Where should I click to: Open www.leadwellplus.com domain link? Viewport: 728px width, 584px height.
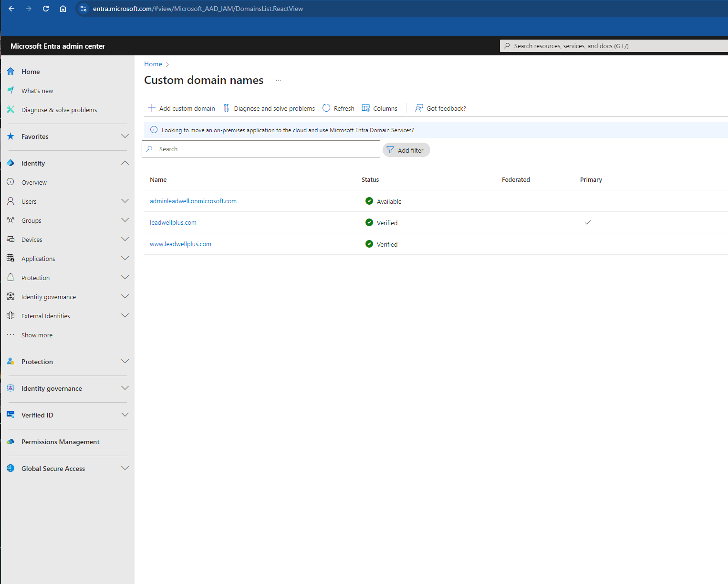180,244
